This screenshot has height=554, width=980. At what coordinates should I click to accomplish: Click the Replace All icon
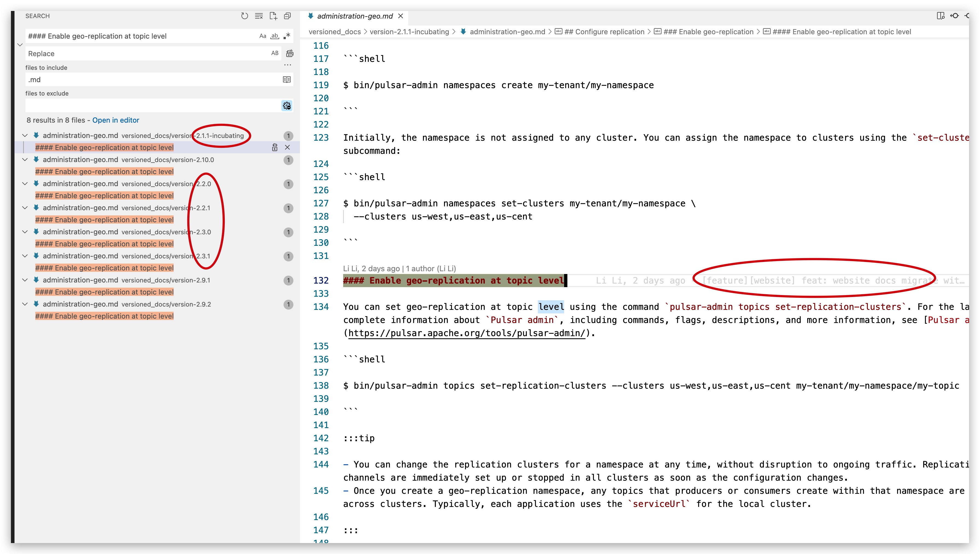coord(290,53)
